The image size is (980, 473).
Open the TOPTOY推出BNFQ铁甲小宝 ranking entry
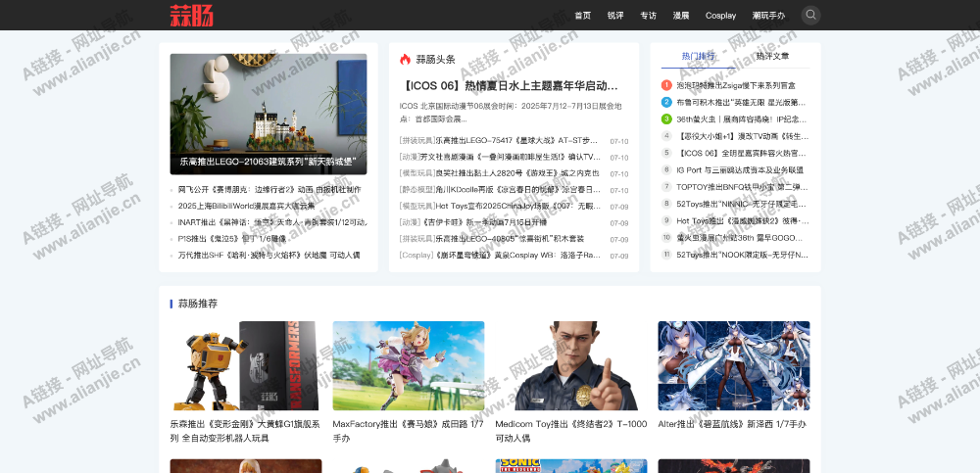[742, 186]
